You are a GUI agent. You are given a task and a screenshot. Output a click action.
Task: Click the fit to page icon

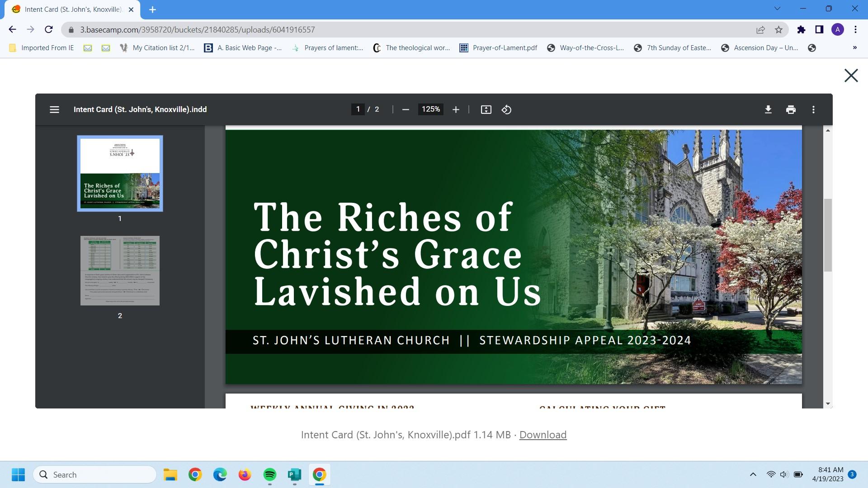coord(486,109)
